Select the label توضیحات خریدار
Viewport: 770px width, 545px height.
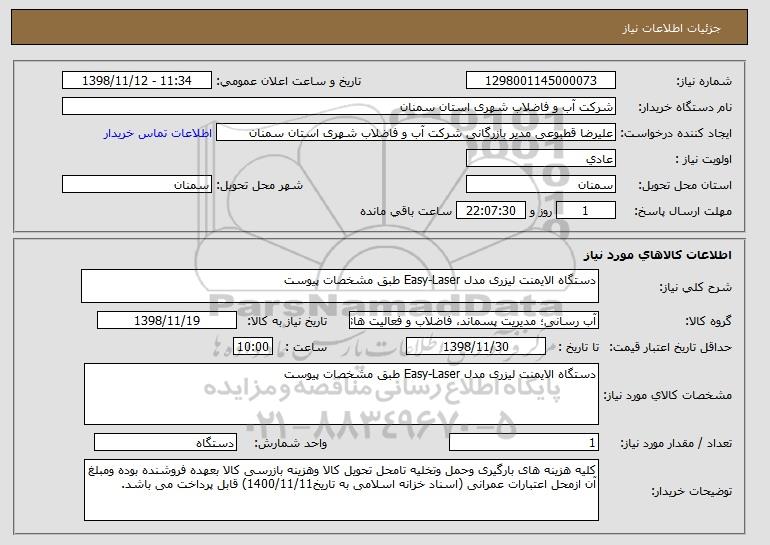point(691,491)
